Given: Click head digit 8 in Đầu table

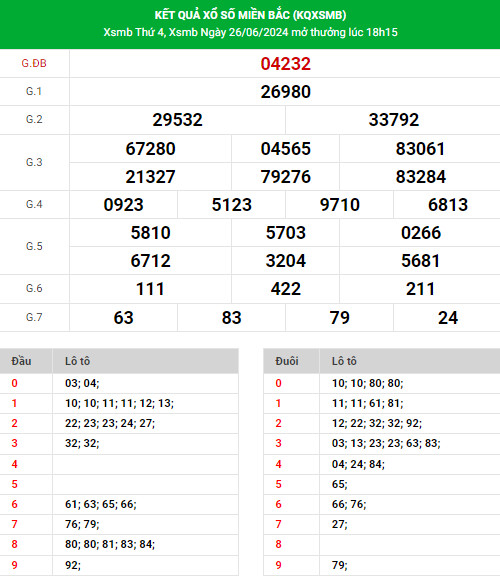Looking at the screenshot, I should [x=14, y=544].
